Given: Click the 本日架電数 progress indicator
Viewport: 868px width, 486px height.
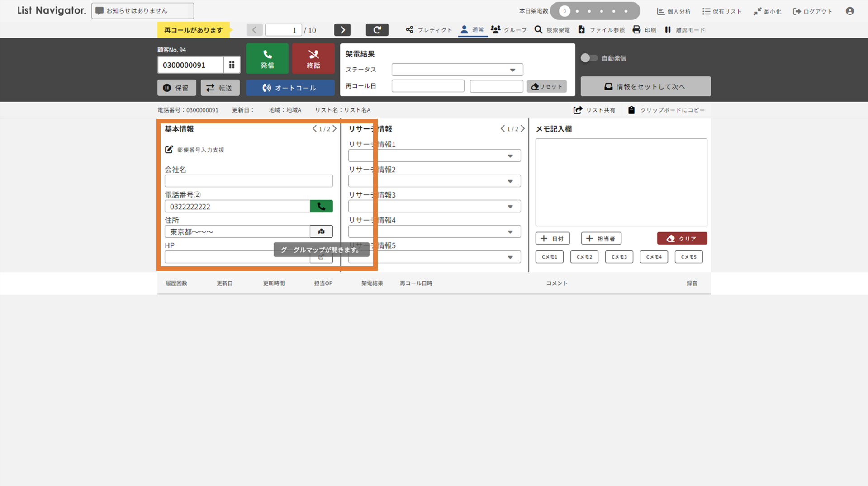Looking at the screenshot, I should [x=594, y=11].
